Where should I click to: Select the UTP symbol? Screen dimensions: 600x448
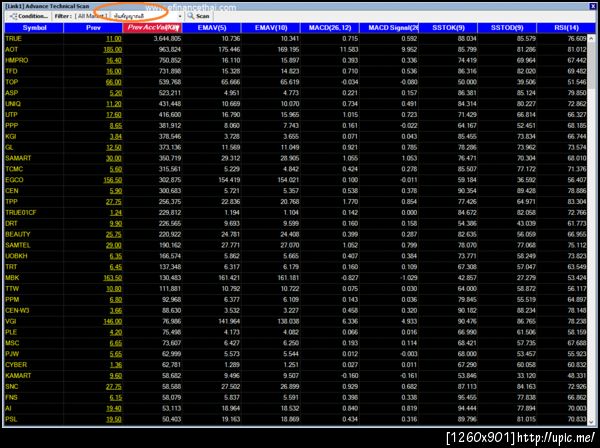click(11, 115)
